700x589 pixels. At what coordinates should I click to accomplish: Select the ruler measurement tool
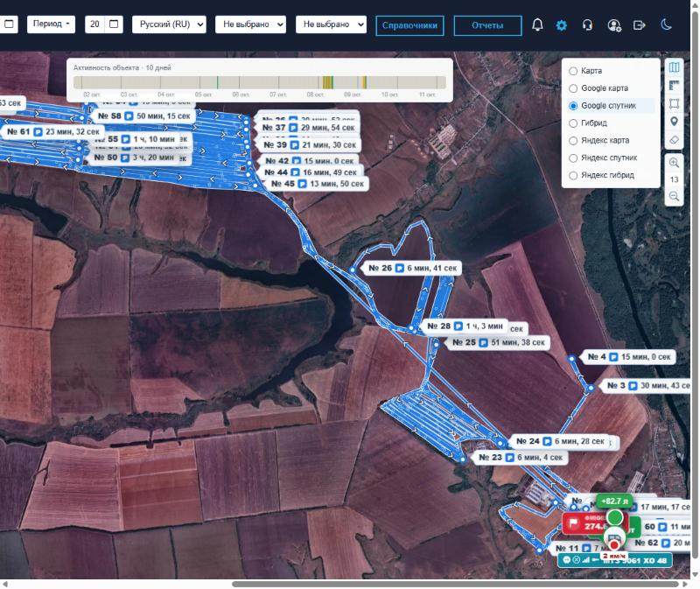coord(674,85)
